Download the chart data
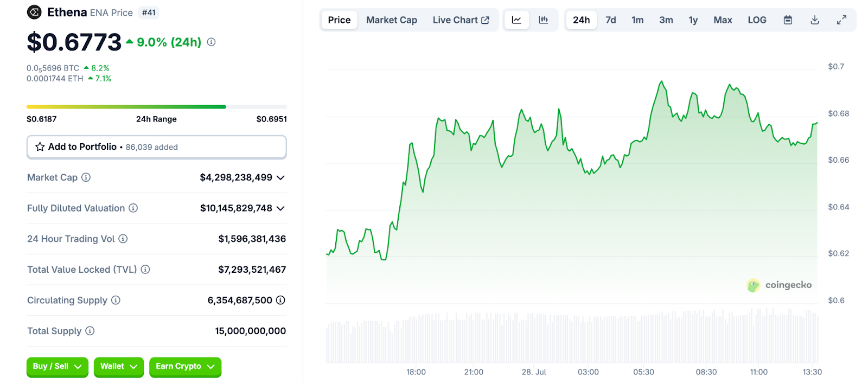This screenshot has height=383, width=868. pos(814,20)
